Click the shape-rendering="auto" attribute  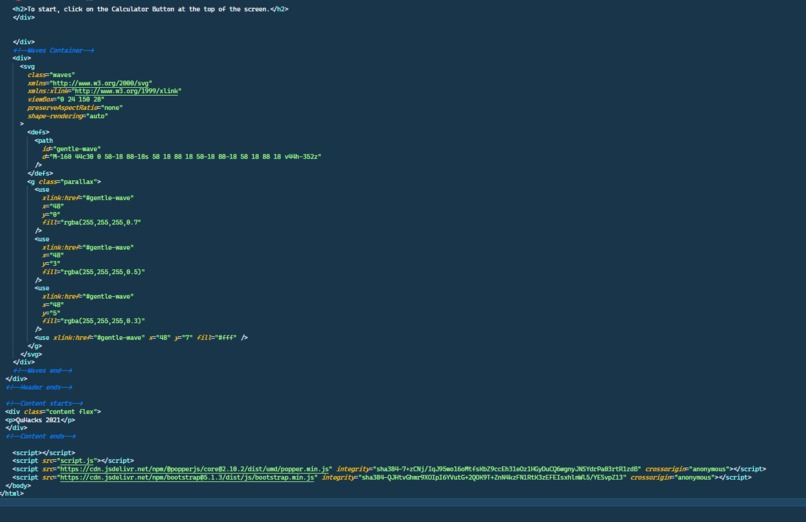click(x=68, y=116)
